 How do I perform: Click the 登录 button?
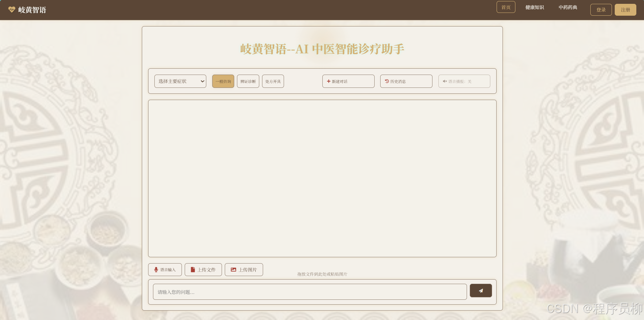point(601,9)
